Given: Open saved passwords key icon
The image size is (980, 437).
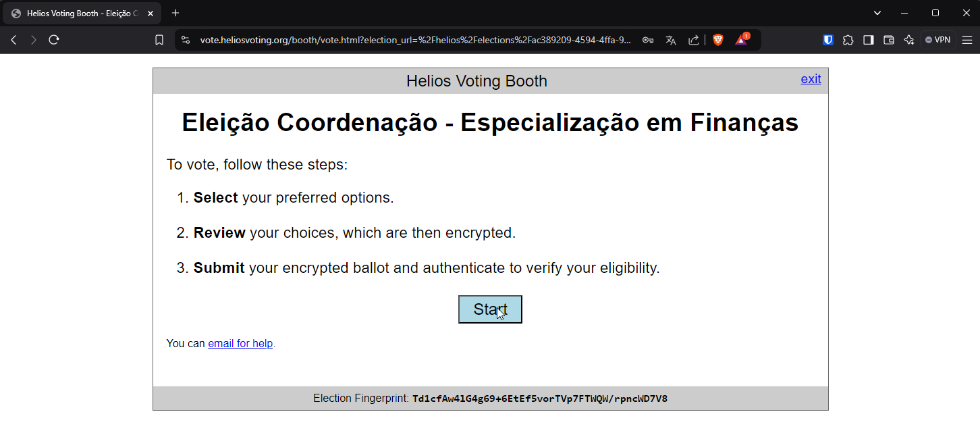Looking at the screenshot, I should coord(648,40).
